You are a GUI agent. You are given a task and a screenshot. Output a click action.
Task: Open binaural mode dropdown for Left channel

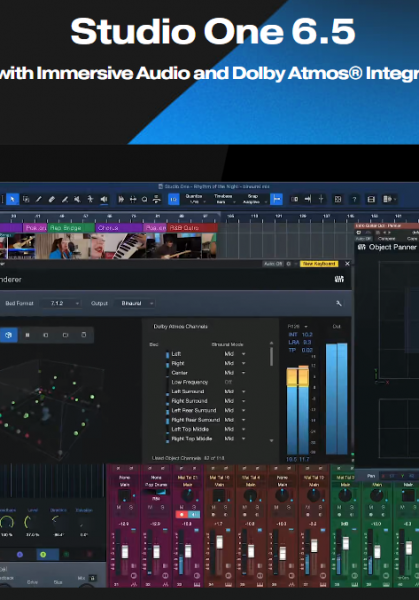coord(244,354)
